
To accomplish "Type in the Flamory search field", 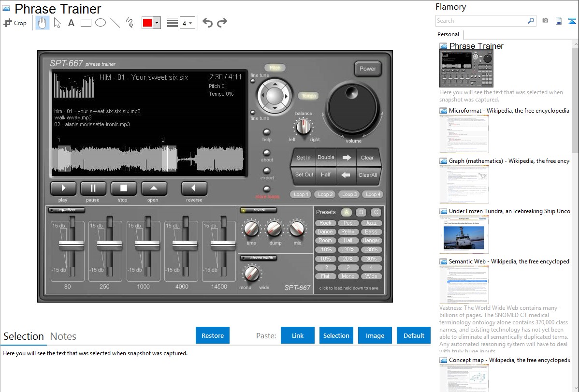I will [x=481, y=21].
